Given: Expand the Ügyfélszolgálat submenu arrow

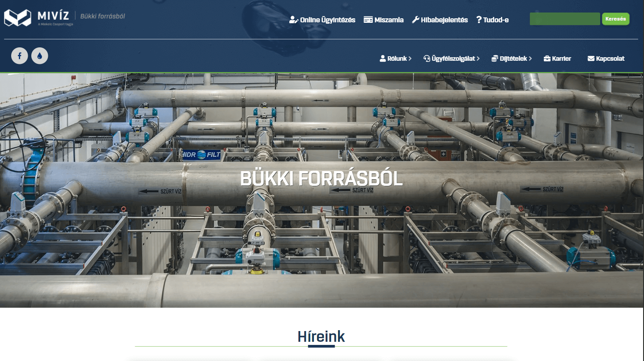Looking at the screenshot, I should click(x=478, y=59).
